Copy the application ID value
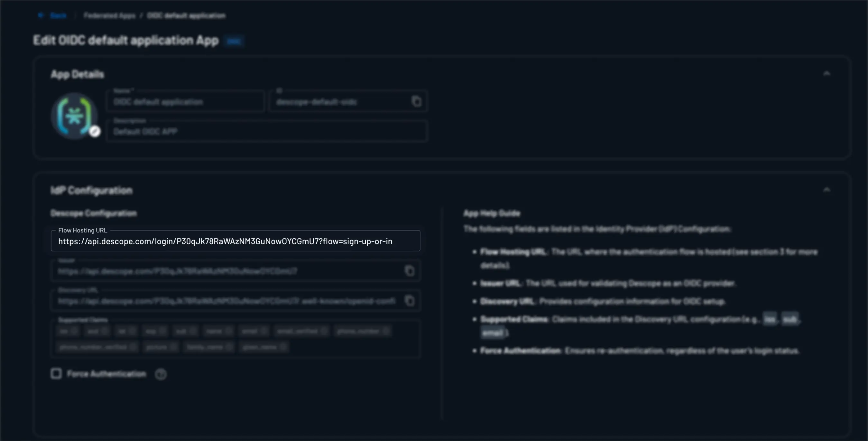Image resolution: width=868 pixels, height=441 pixels. point(417,101)
